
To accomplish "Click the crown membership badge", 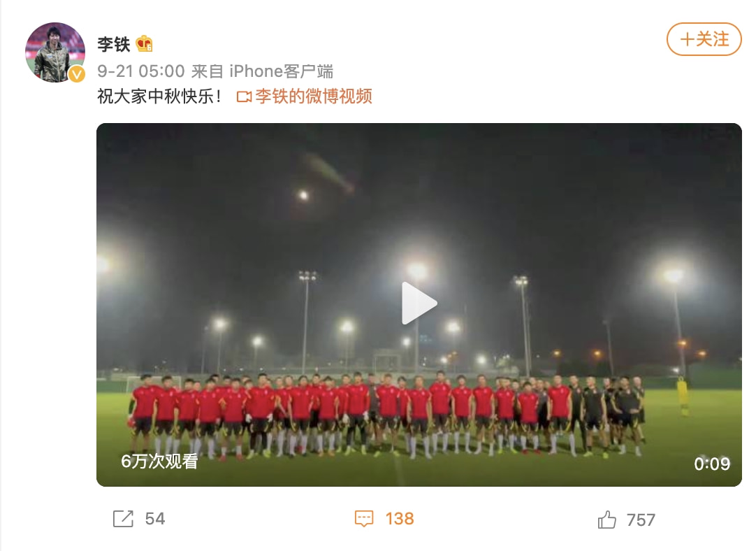I will point(144,44).
